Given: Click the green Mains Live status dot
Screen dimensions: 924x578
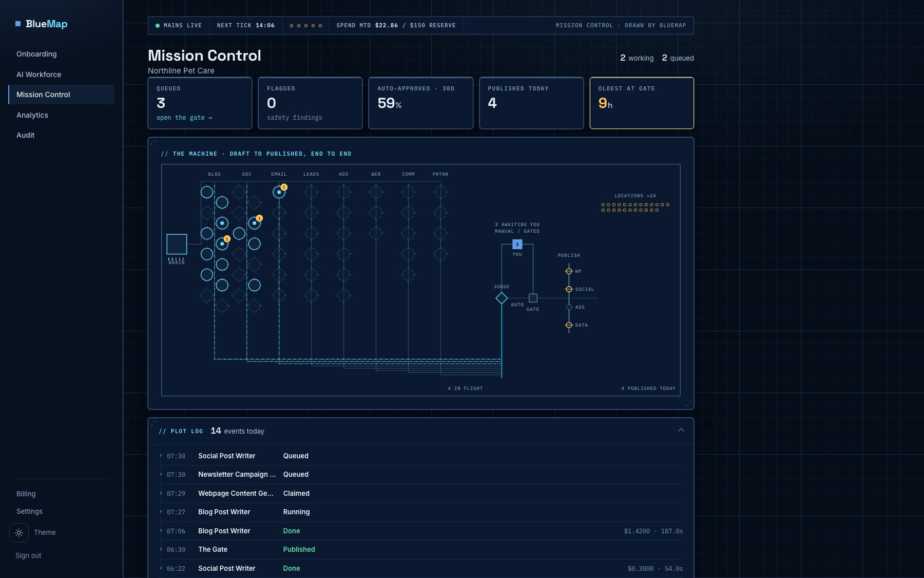Looking at the screenshot, I should click(158, 26).
